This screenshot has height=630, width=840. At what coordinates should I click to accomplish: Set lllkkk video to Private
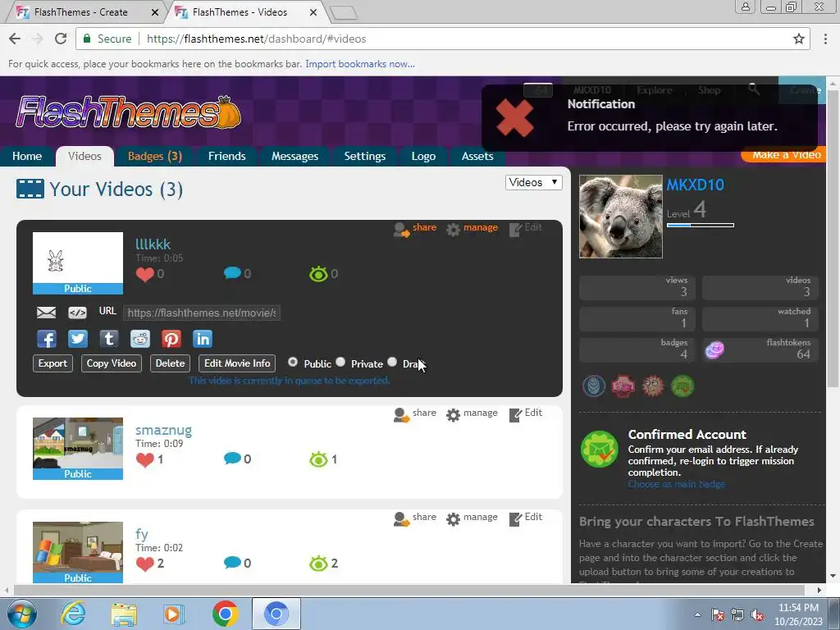pos(340,362)
